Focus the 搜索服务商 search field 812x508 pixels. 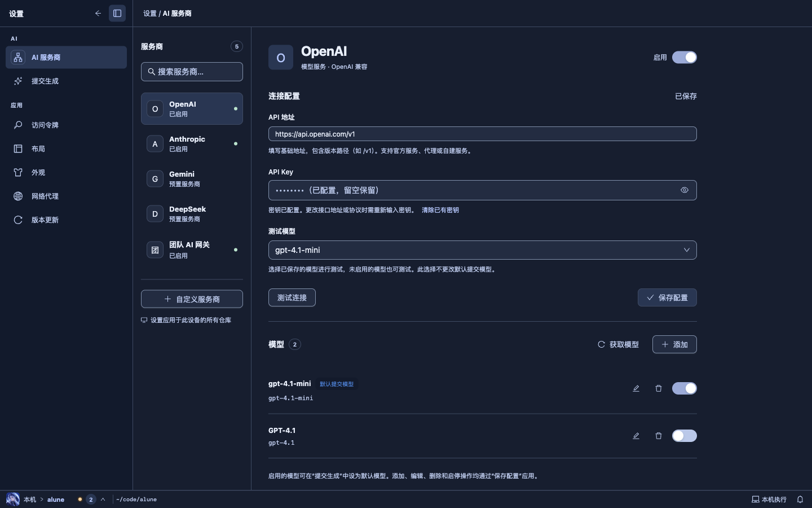(192, 72)
